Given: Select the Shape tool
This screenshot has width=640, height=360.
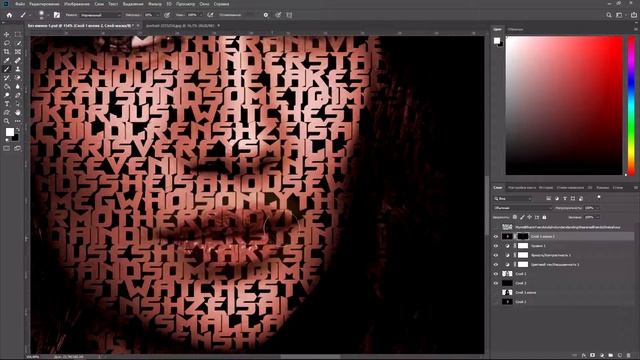Looking at the screenshot, I should [x=7, y=112].
